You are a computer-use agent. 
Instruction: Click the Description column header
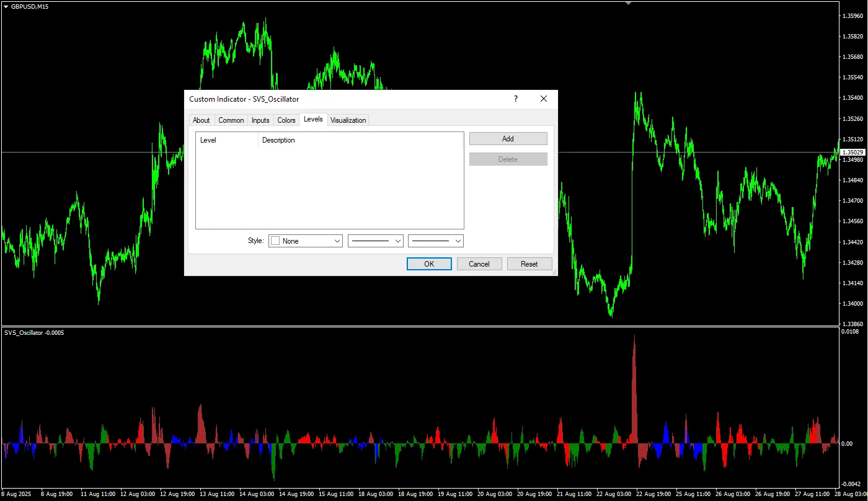[x=361, y=140]
